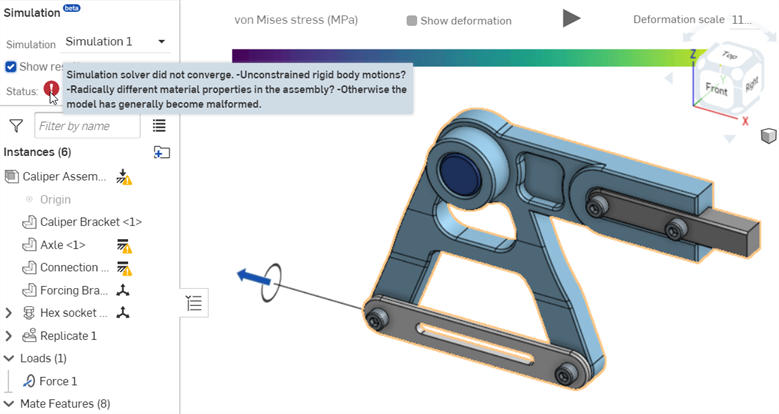Viewport: 779px width, 414px height.
Task: Open the Simulation 1 dropdown
Action: [x=115, y=42]
